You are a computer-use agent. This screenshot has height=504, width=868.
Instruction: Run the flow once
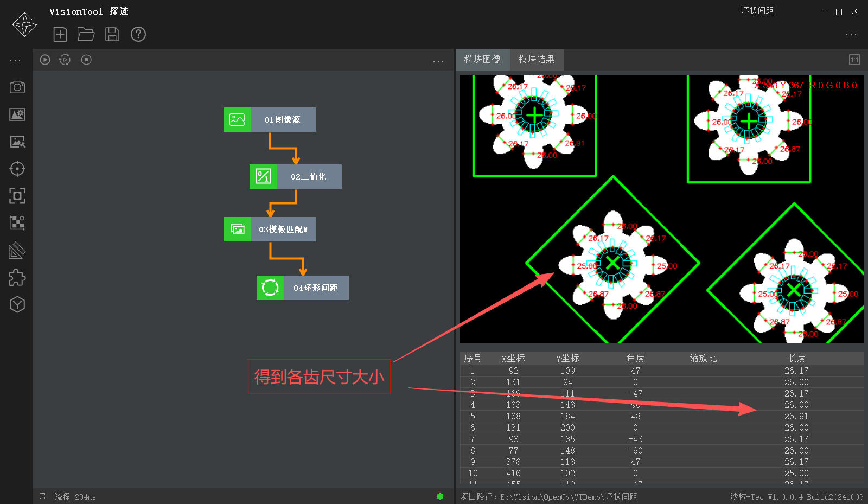point(45,60)
